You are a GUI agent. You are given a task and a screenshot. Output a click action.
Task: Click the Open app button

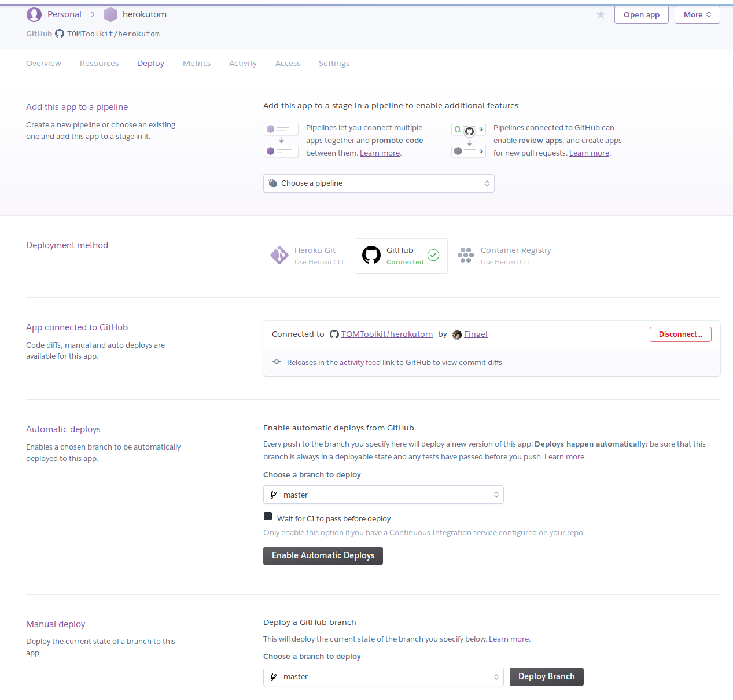[x=642, y=14]
